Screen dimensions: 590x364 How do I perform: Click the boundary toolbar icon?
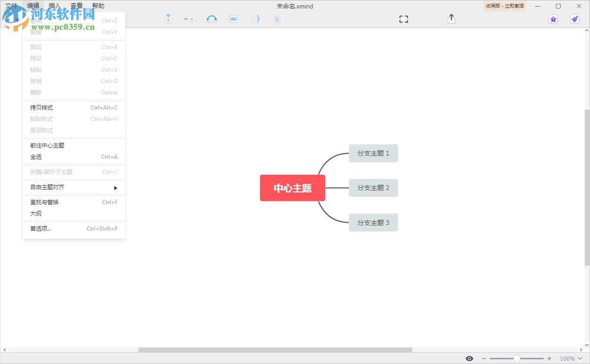(x=234, y=19)
